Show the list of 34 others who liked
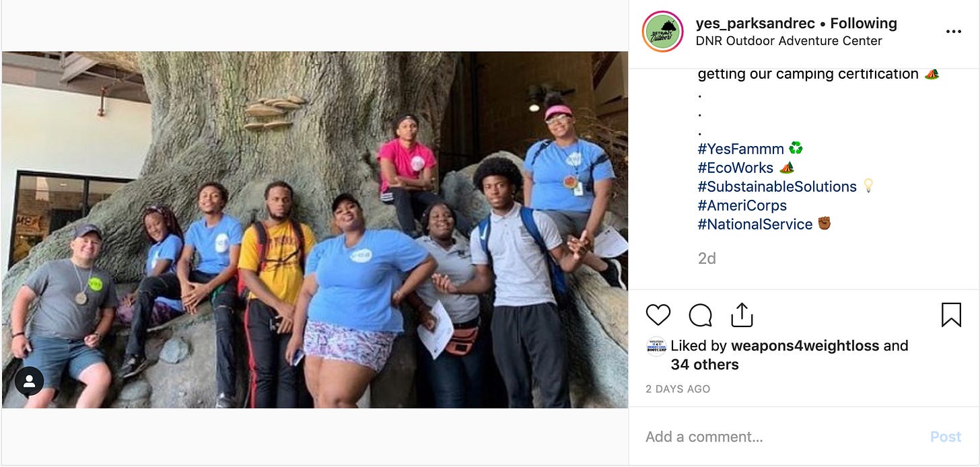The width and height of the screenshot is (980, 467). pos(705,365)
